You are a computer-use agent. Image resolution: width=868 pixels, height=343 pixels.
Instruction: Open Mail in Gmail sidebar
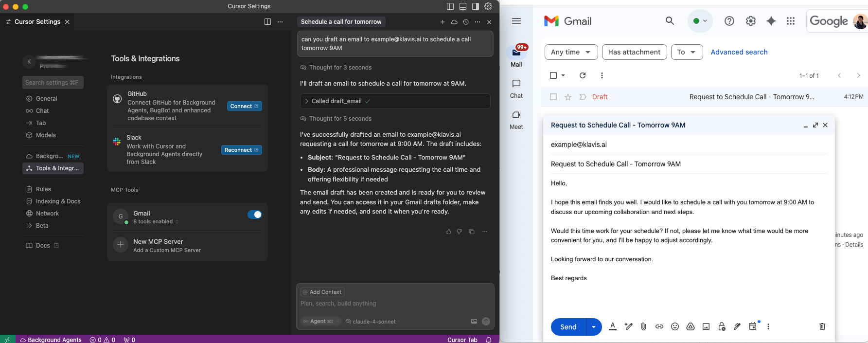[516, 56]
